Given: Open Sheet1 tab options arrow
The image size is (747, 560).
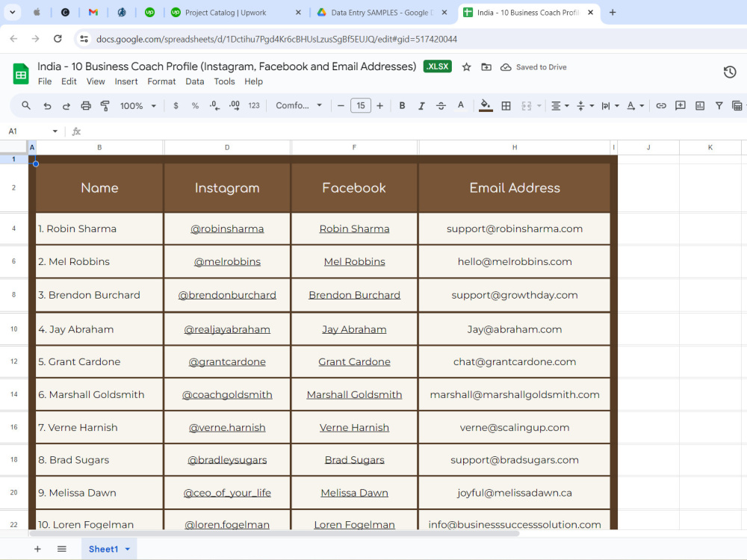Looking at the screenshot, I should point(128,549).
